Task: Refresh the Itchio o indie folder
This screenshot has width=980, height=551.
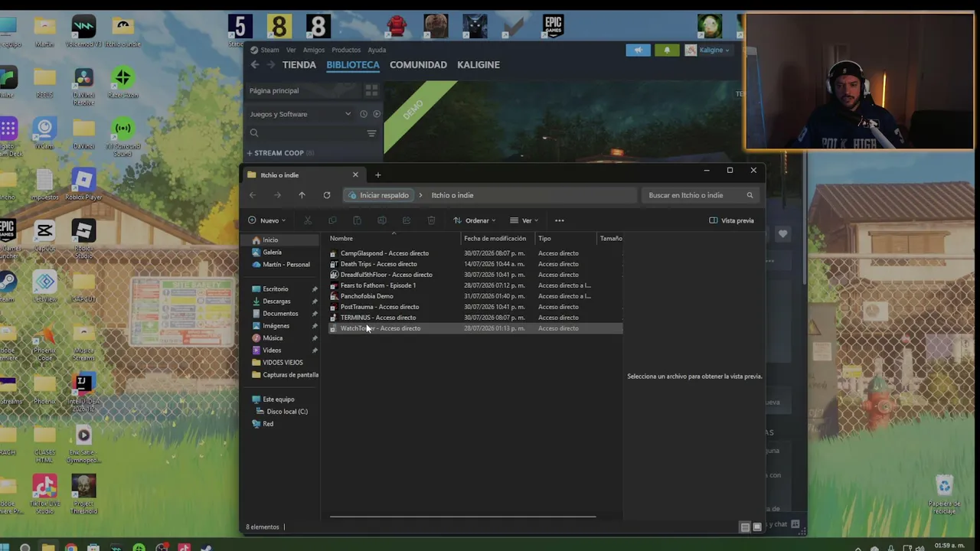Action: click(327, 195)
